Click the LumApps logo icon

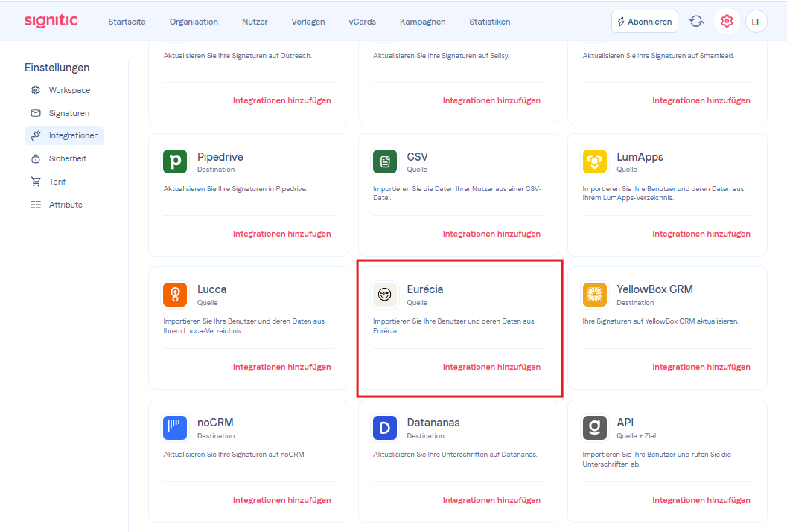[594, 161]
